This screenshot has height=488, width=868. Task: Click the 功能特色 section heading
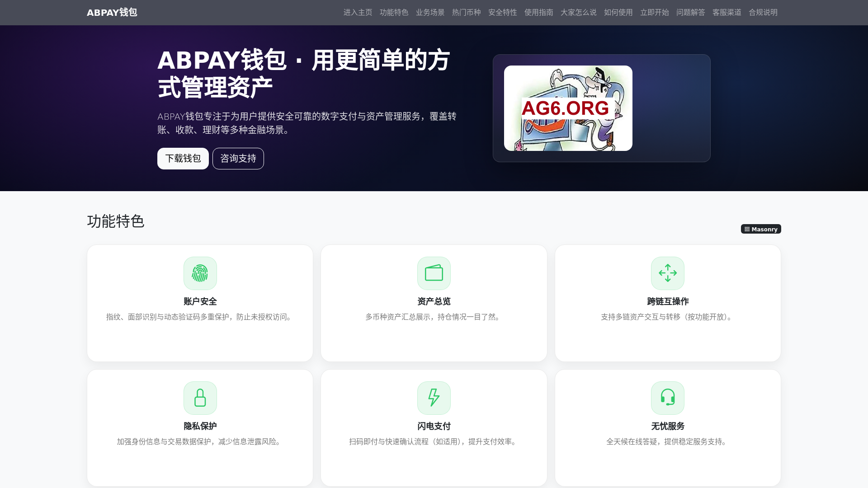(116, 221)
